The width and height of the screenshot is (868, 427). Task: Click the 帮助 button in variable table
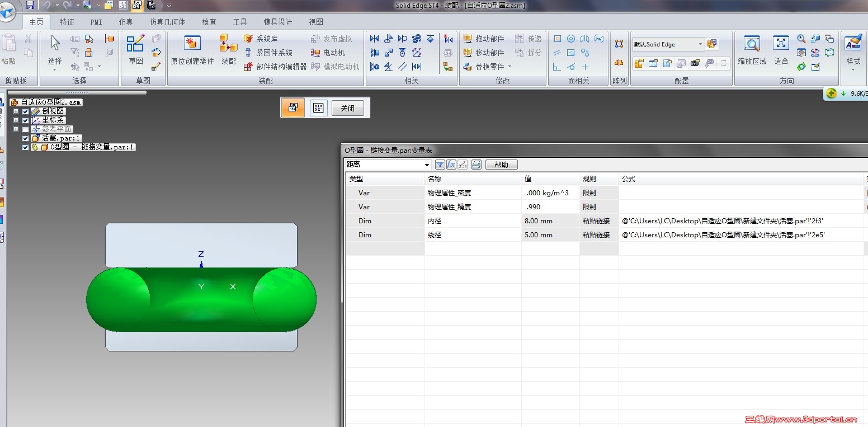tap(502, 165)
